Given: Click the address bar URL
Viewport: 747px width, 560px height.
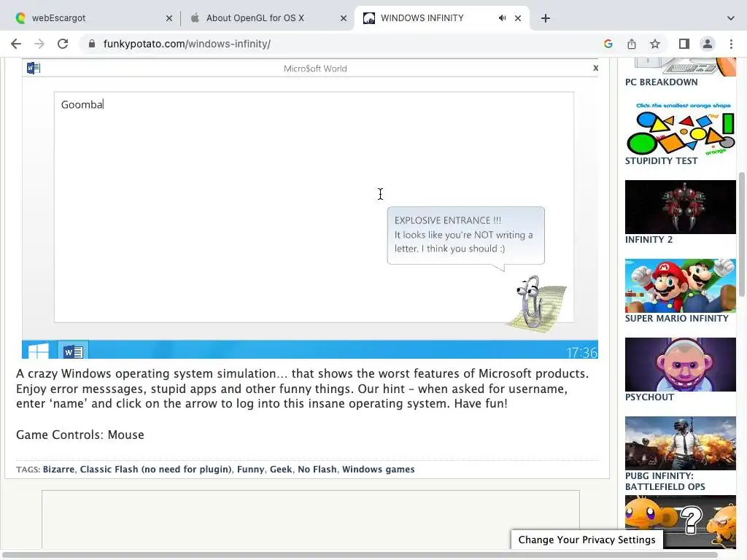Looking at the screenshot, I should tap(187, 44).
